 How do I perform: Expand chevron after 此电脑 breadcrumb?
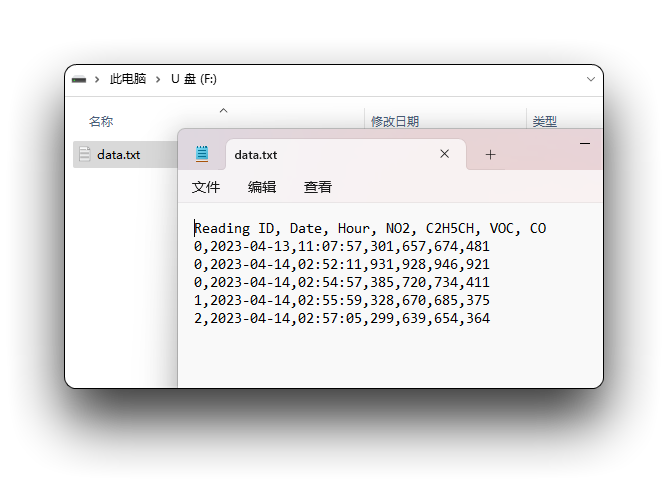(158, 80)
